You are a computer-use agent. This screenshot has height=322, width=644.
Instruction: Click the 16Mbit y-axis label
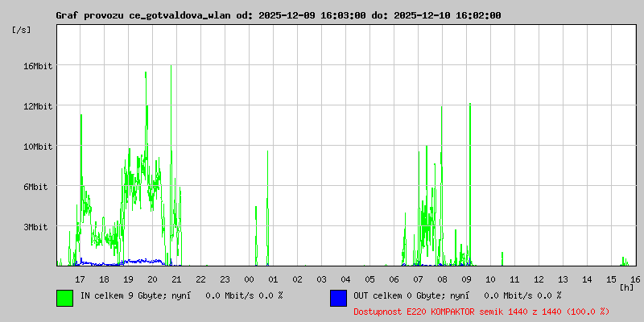pyautogui.click(x=38, y=66)
